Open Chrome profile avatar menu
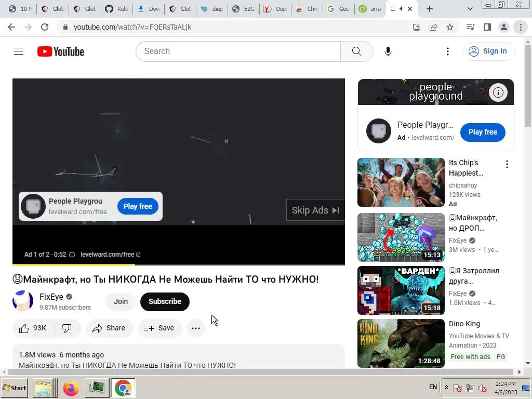The height and width of the screenshot is (399, 532). 504,27
